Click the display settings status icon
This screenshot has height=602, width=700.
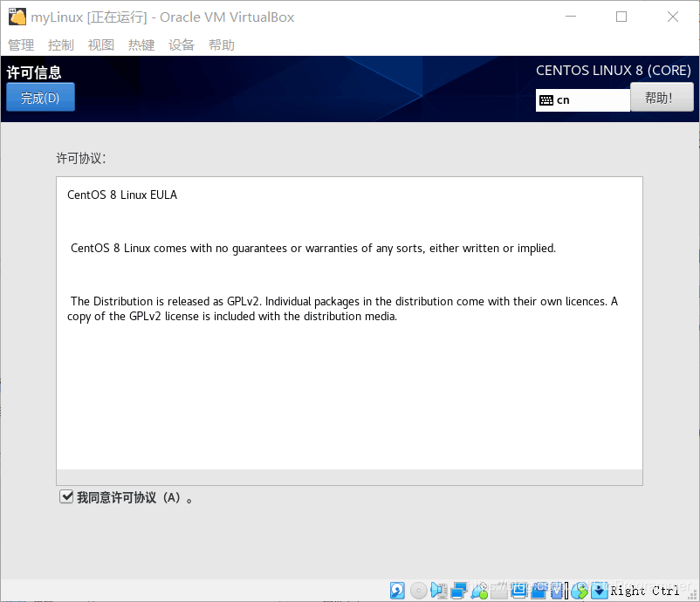pos(518,591)
